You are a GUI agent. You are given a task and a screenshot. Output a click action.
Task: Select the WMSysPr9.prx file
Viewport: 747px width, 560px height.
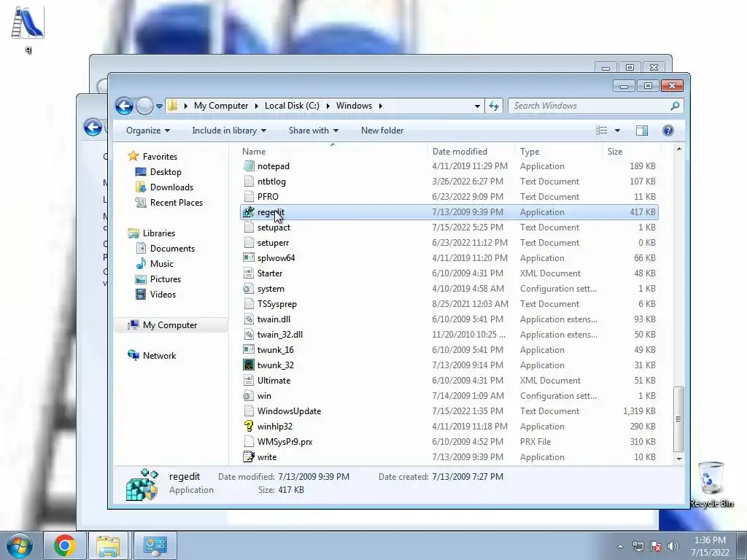pyautogui.click(x=285, y=441)
